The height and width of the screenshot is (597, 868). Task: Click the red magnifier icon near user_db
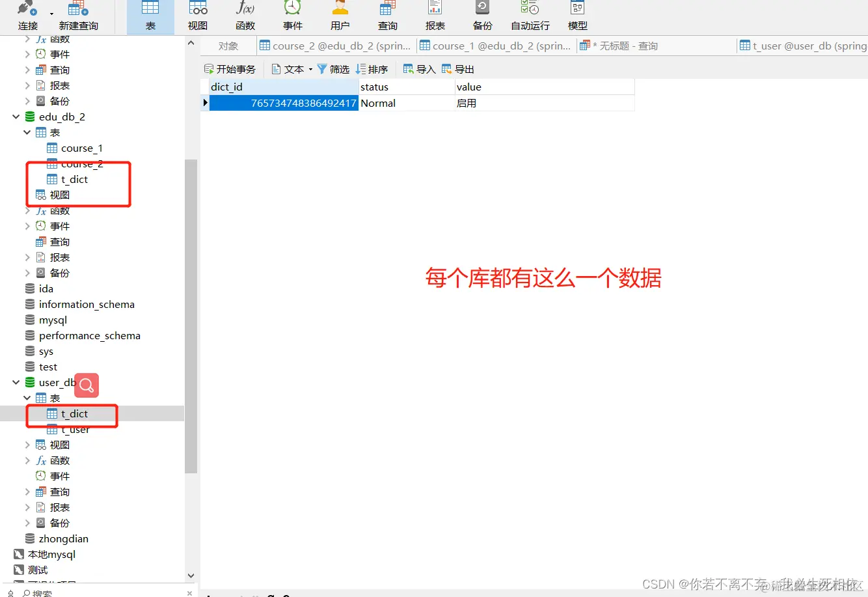point(87,385)
